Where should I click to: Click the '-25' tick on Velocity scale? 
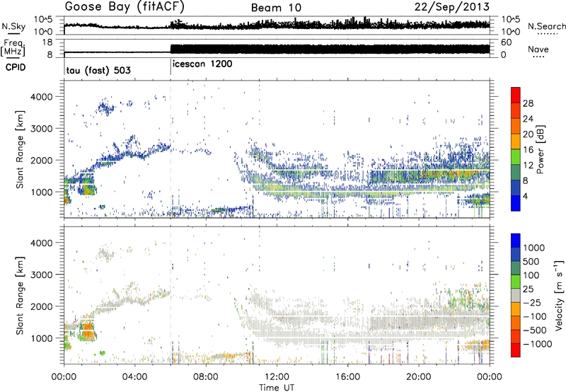pyautogui.click(x=532, y=302)
